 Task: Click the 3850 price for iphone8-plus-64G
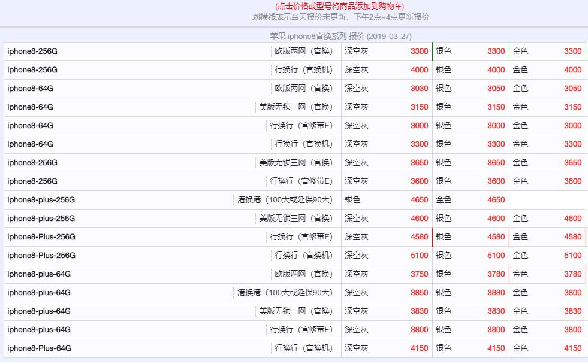(x=419, y=293)
